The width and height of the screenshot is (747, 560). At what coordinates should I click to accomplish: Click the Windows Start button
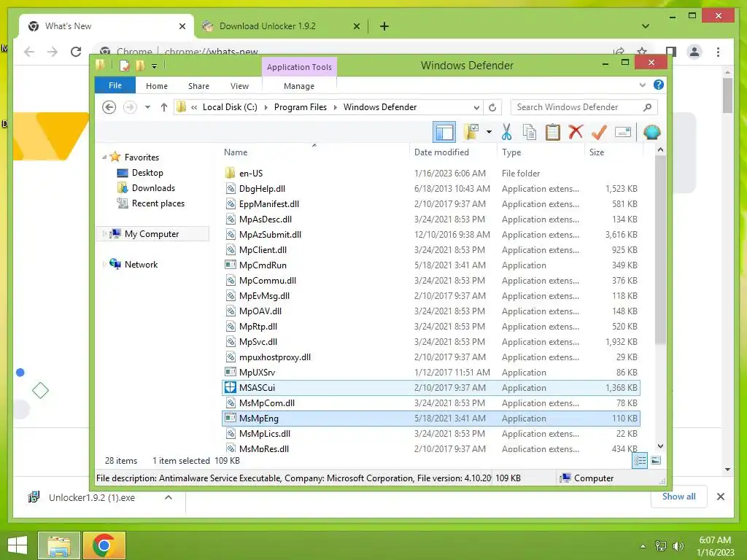[x=18, y=545]
